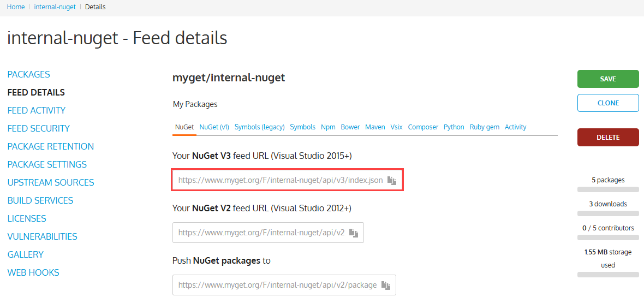Click the green Save button
The width and height of the screenshot is (644, 297).
[x=608, y=79]
